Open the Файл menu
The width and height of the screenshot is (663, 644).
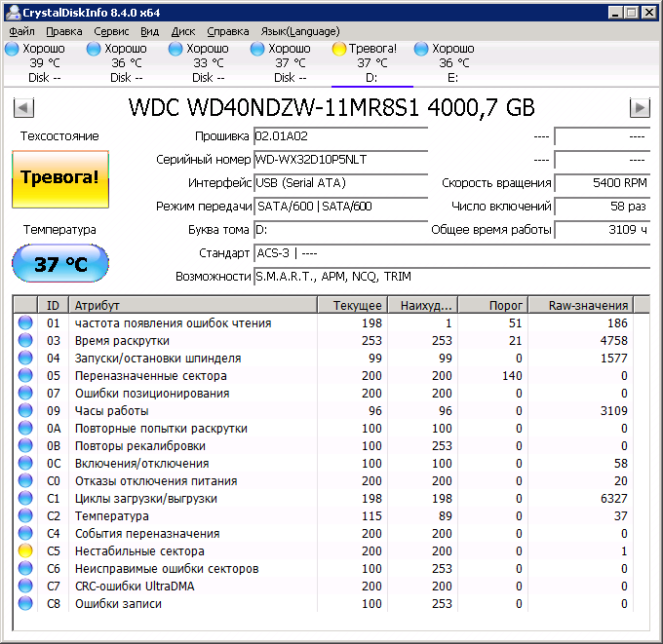(21, 31)
